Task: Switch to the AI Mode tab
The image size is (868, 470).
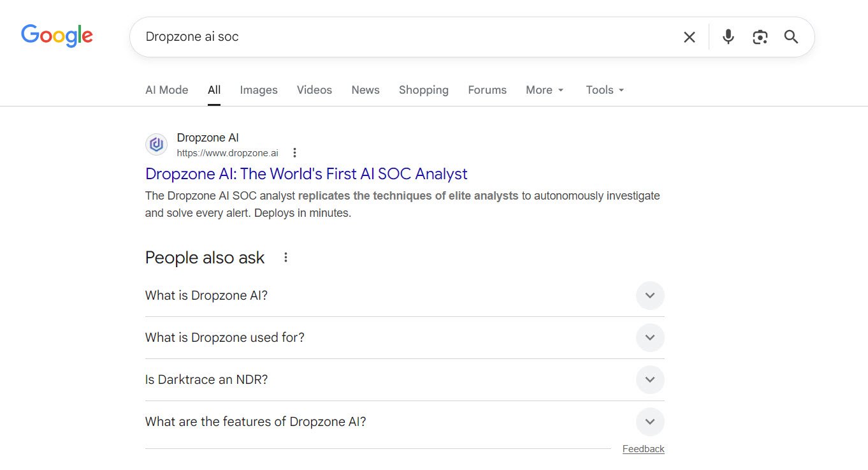Action: click(x=166, y=90)
